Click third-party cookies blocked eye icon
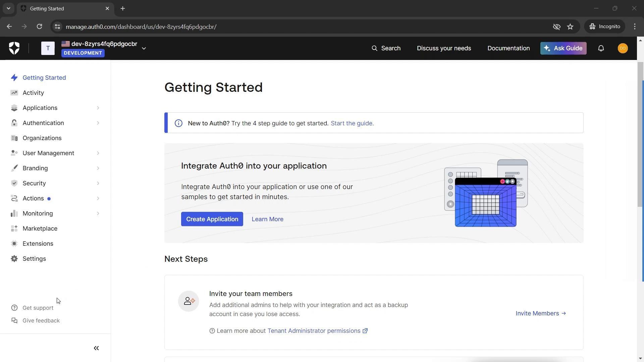 pos(556,27)
